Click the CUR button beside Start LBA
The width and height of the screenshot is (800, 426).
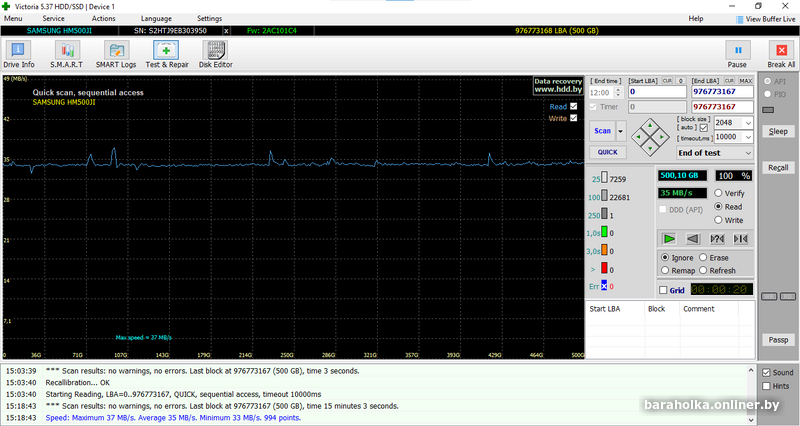coord(667,81)
